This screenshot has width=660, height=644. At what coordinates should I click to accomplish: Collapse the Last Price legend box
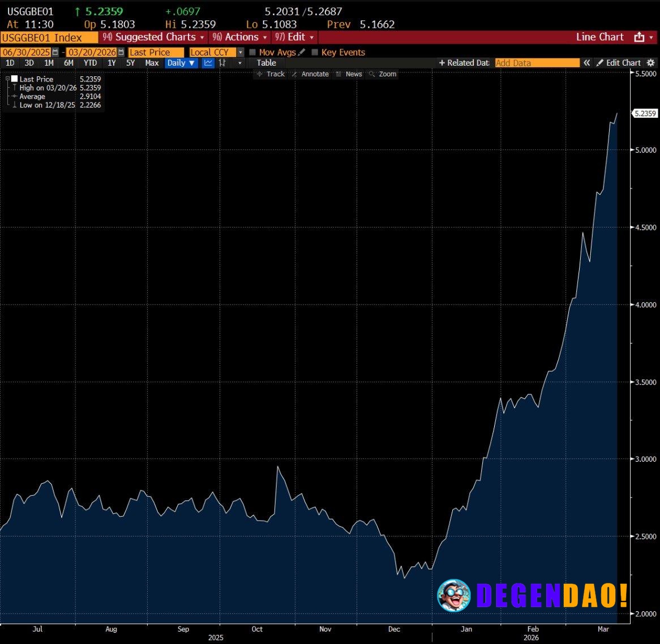click(x=7, y=79)
